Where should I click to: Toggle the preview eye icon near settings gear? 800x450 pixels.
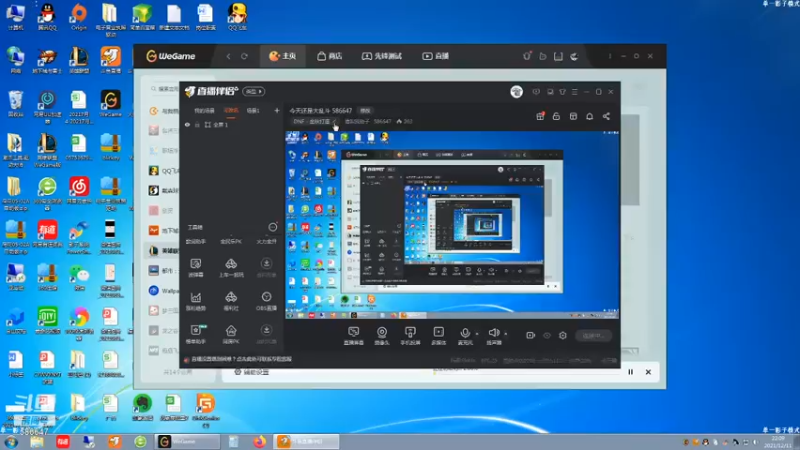[547, 335]
